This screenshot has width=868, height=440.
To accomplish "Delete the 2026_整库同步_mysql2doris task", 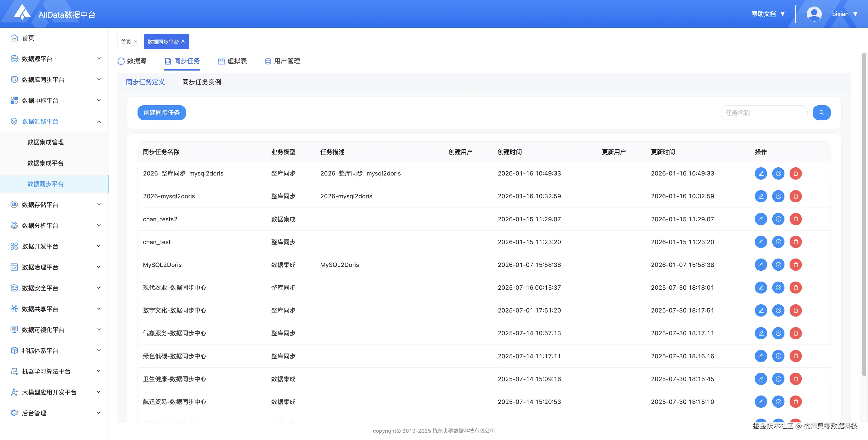I will coord(796,174).
